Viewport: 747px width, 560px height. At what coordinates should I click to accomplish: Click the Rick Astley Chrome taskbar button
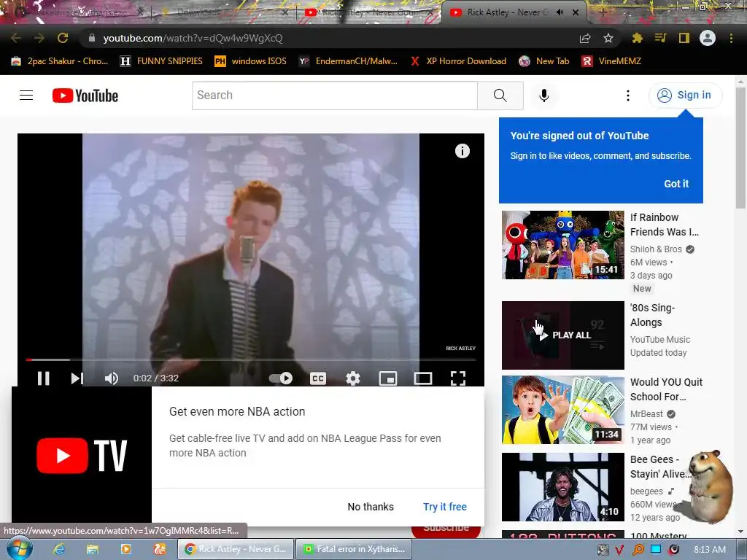[236, 549]
